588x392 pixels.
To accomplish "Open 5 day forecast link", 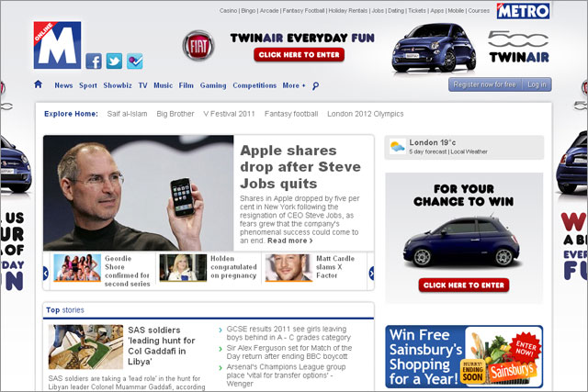I will pos(428,151).
